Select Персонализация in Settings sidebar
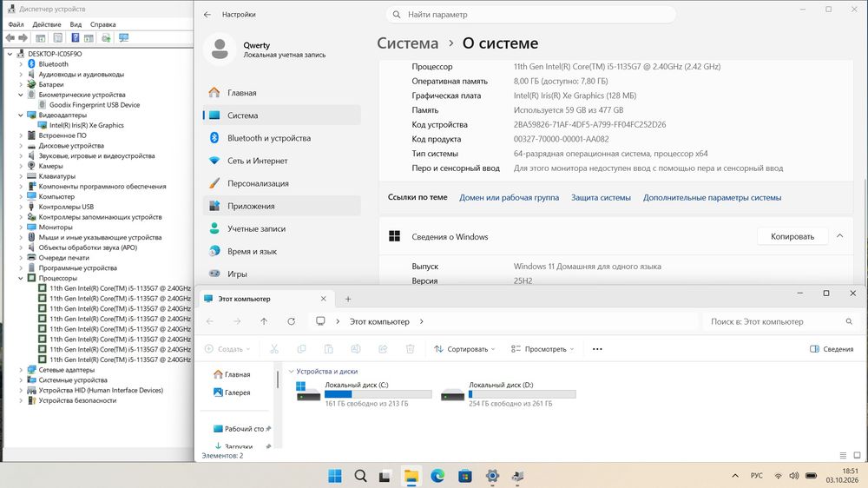This screenshot has width=868, height=488. click(x=282, y=183)
